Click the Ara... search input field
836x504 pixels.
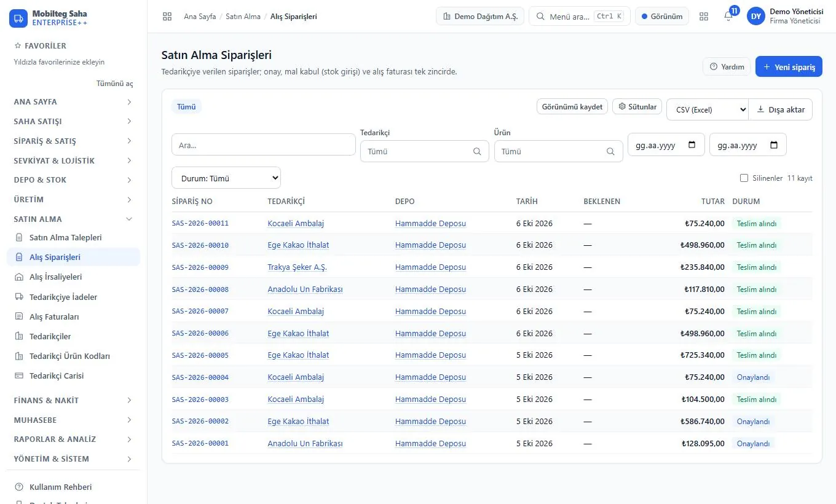[x=264, y=144]
